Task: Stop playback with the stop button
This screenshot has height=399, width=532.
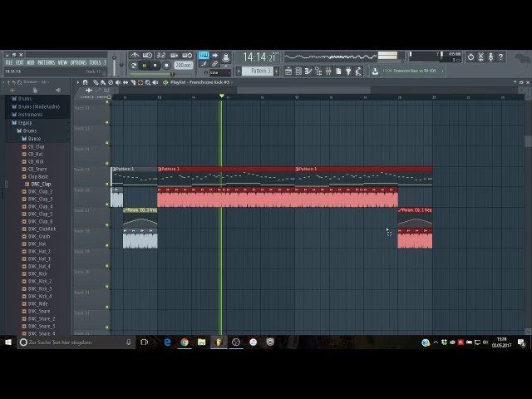Action: click(x=155, y=65)
